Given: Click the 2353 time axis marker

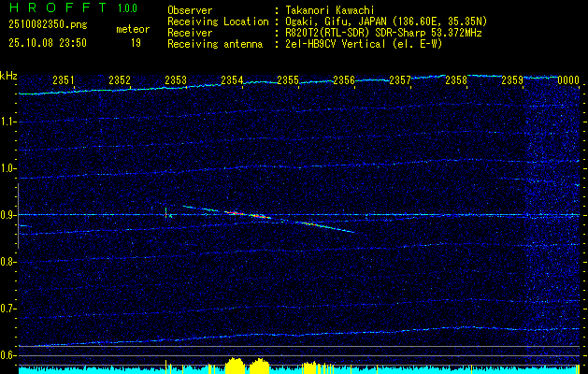Looking at the screenshot, I should 176,79.
